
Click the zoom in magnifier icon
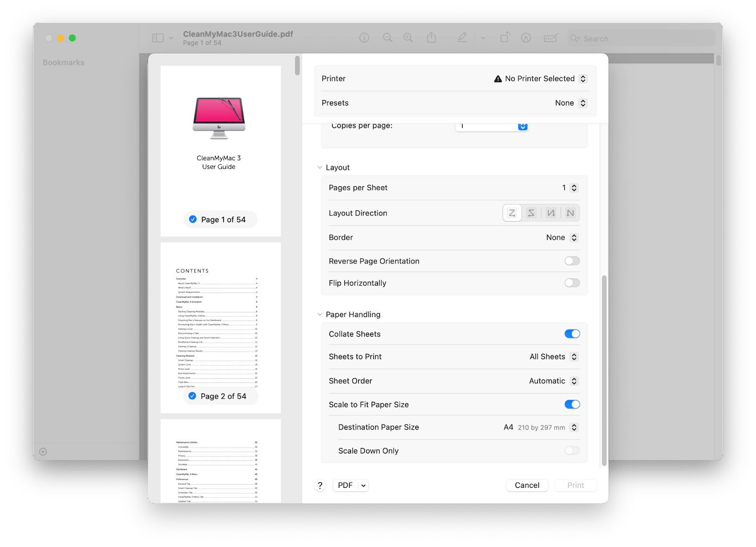[408, 38]
